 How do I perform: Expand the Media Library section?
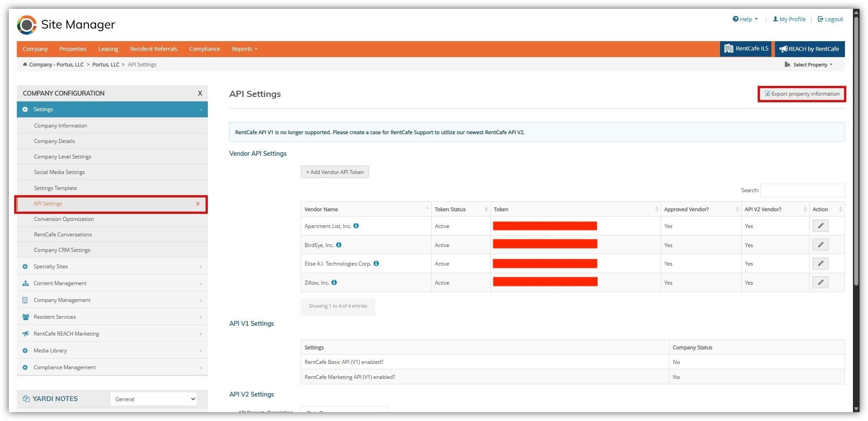(201, 351)
